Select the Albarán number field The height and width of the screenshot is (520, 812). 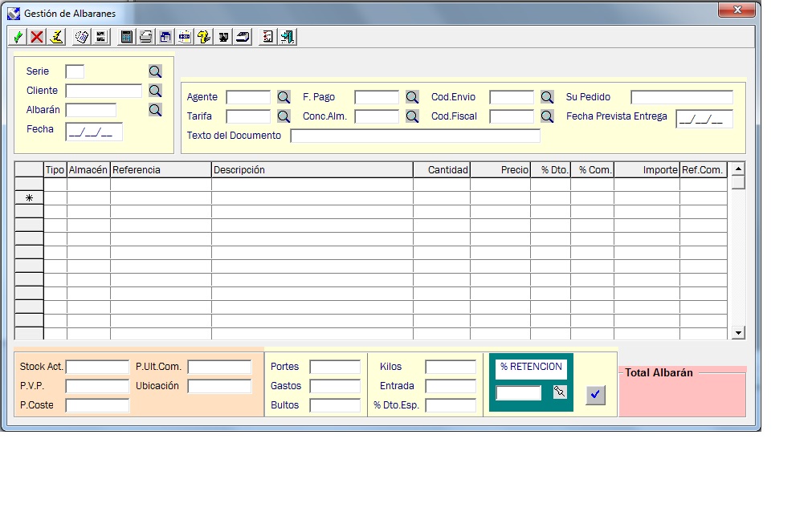(x=91, y=110)
